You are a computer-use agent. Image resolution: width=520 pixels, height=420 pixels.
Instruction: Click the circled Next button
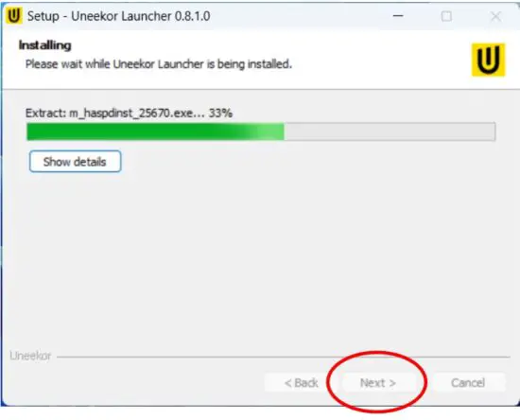[x=378, y=383]
